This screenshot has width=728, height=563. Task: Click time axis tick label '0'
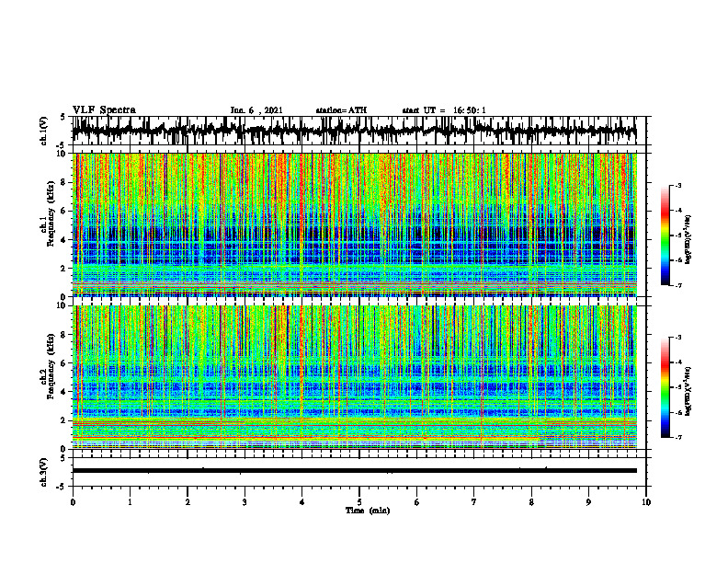(x=73, y=502)
